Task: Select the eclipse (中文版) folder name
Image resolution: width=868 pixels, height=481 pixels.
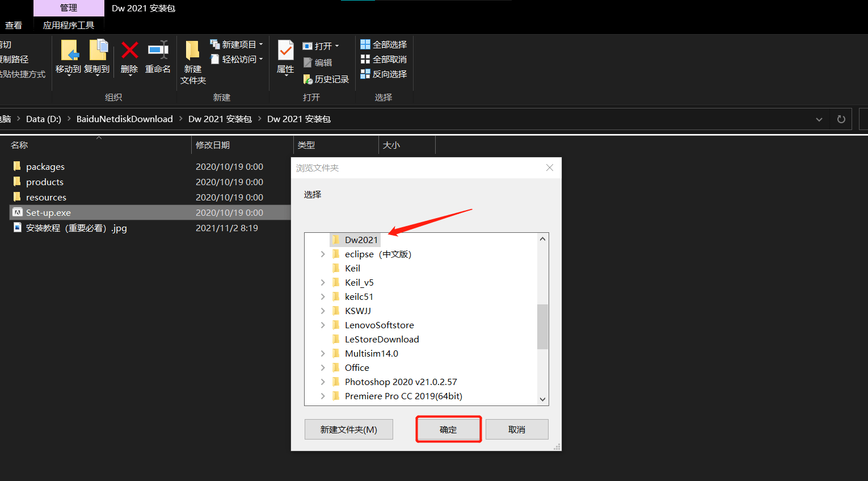Action: pos(378,254)
